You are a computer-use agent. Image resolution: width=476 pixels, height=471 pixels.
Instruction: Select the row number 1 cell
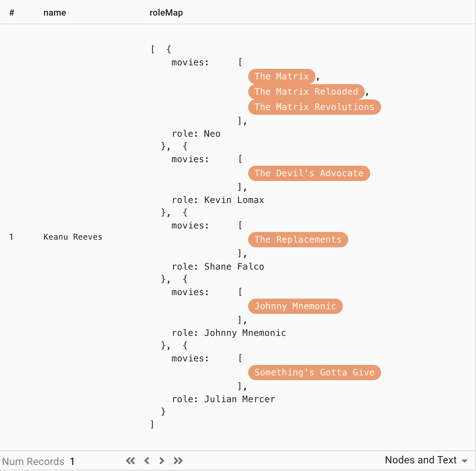[11, 237]
